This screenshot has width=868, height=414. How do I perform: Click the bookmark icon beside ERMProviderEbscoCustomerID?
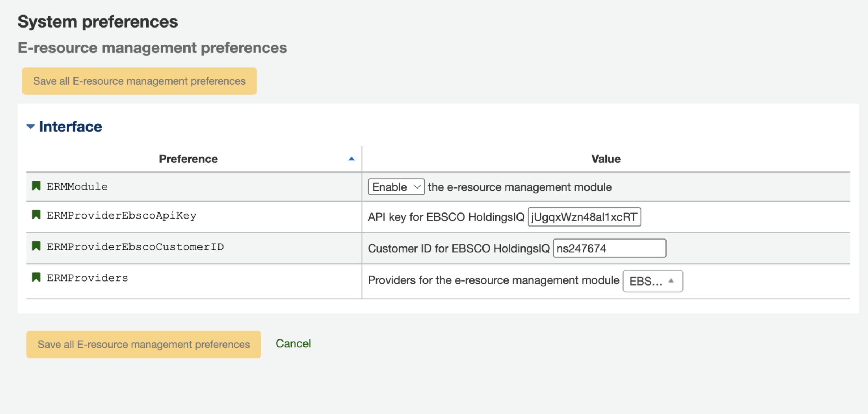36,246
